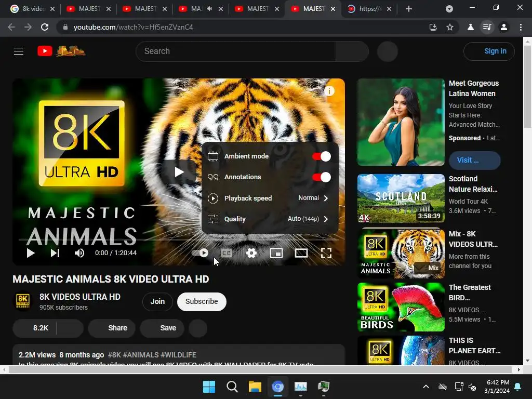Image resolution: width=532 pixels, height=399 pixels.
Task: Click the #ANIMALS hashtag
Action: click(141, 355)
